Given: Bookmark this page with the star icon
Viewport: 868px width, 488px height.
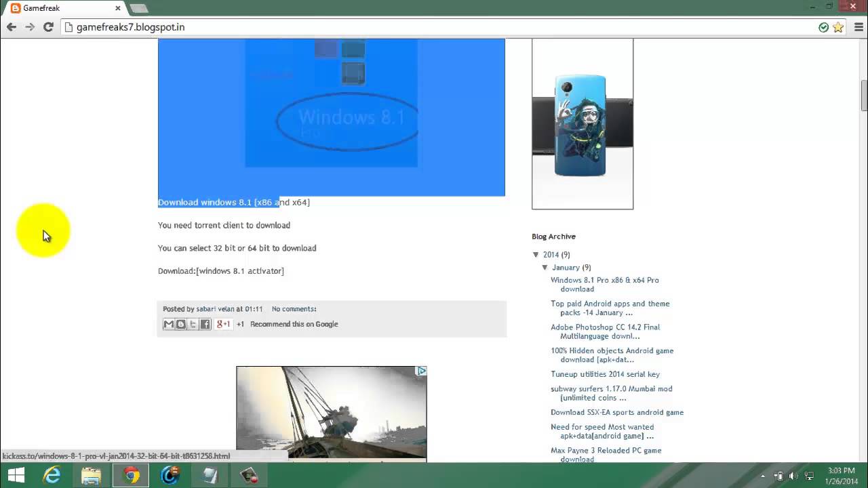Looking at the screenshot, I should pyautogui.click(x=838, y=27).
